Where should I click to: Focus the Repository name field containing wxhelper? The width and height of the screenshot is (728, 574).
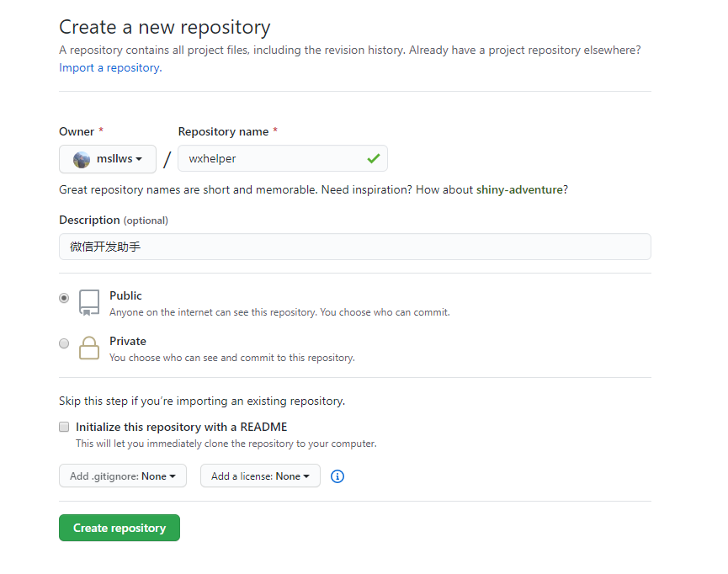[x=282, y=158]
